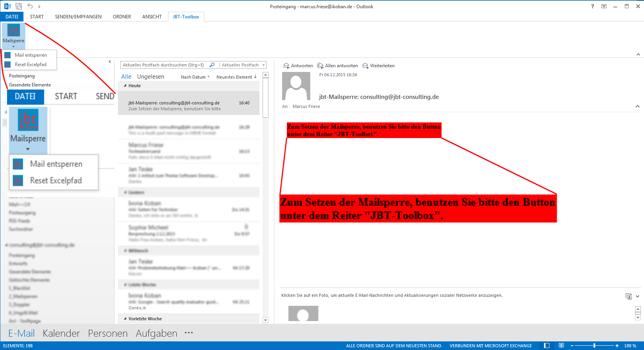
Task: Open the Personen module
Action: click(x=108, y=333)
